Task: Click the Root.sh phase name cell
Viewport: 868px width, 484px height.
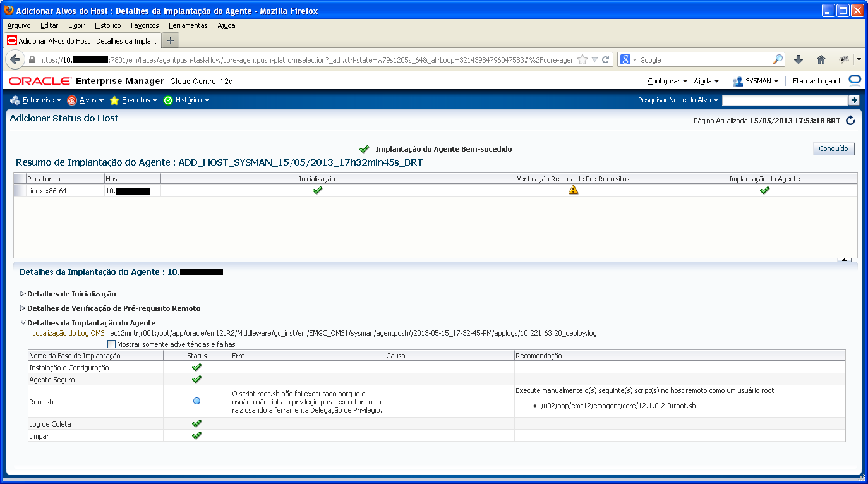Action: 95,401
